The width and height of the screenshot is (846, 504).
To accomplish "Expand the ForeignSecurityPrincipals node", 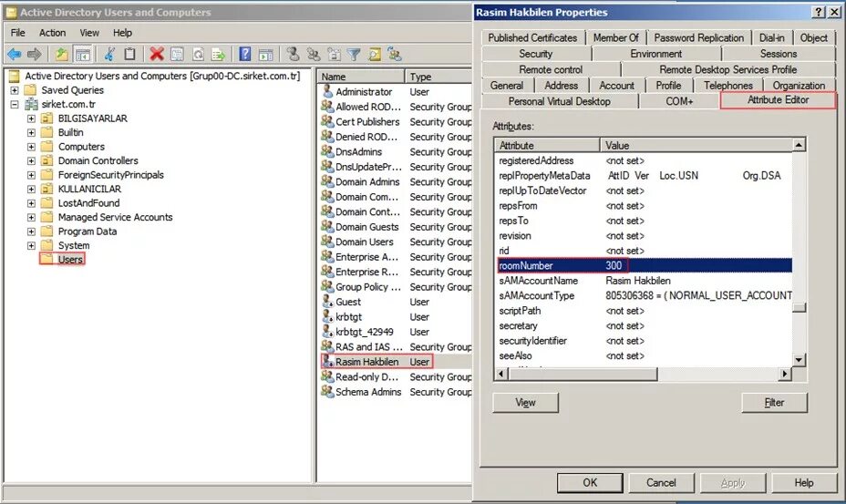I will point(31,175).
